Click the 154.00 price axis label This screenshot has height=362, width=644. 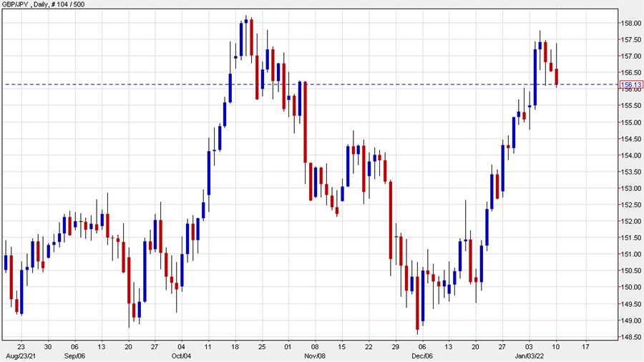[630, 155]
